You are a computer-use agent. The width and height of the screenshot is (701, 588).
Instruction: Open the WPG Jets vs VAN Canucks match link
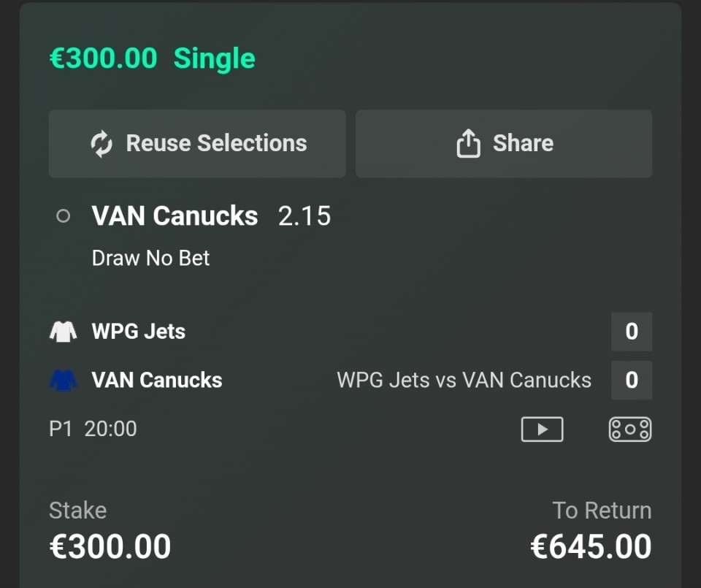click(464, 380)
